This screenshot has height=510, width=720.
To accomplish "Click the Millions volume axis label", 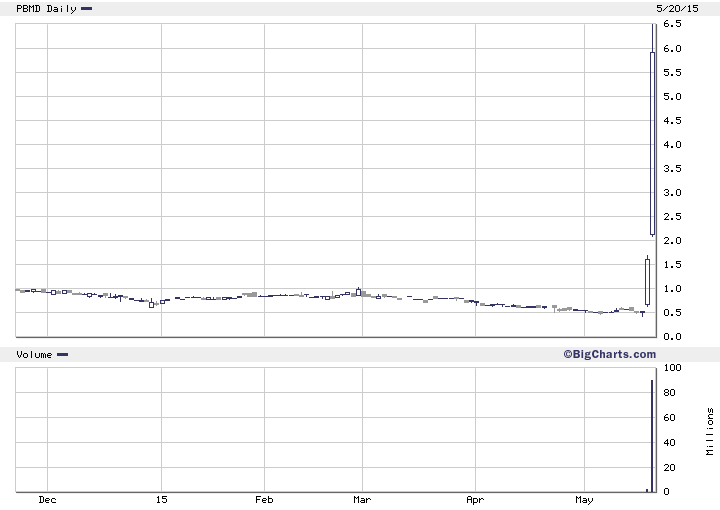I will [x=710, y=431].
